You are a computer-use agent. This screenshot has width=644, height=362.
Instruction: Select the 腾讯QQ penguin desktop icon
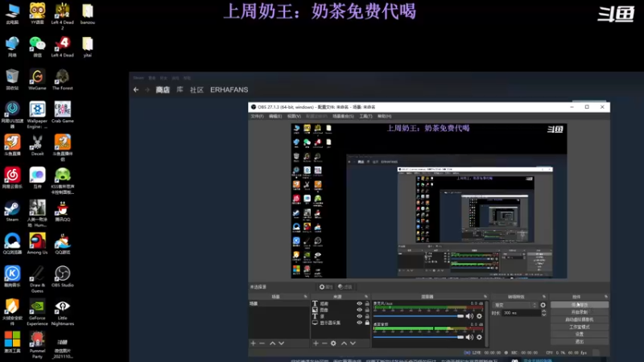point(63,211)
